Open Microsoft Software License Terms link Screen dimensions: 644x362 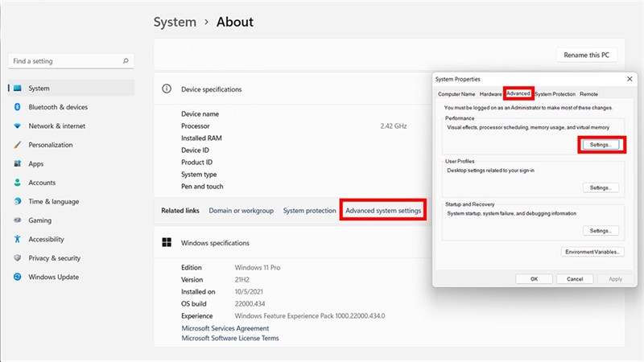pyautogui.click(x=230, y=339)
